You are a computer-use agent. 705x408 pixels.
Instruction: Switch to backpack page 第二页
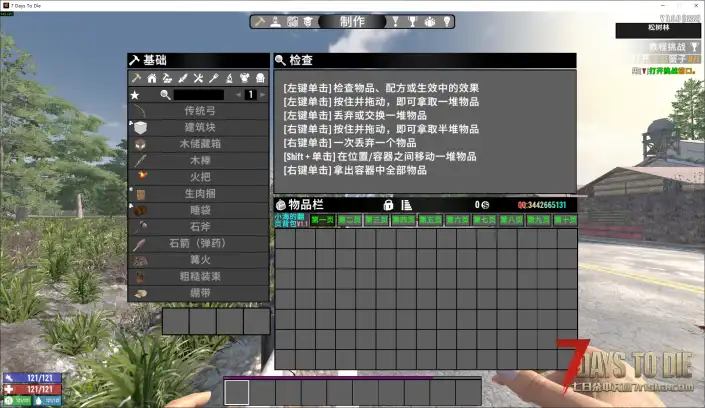pos(350,220)
